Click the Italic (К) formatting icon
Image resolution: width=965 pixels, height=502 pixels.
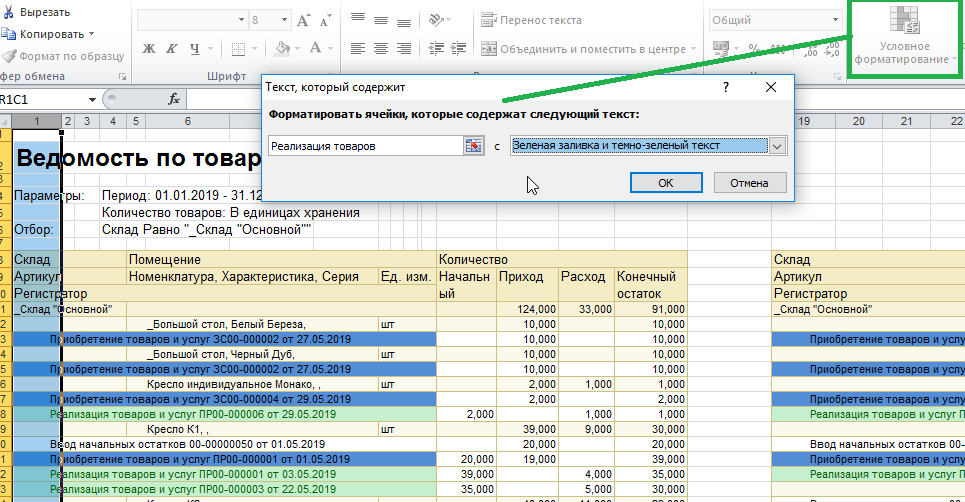pos(171,48)
